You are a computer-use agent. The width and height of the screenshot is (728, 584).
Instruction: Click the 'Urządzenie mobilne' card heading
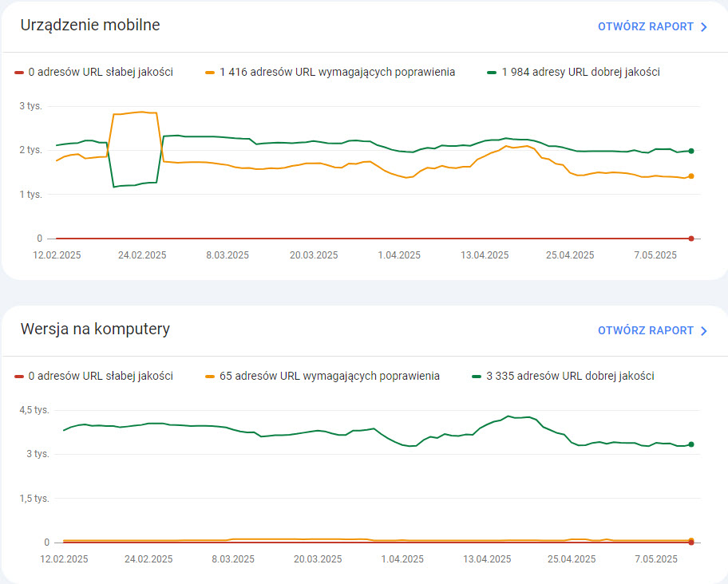(x=90, y=25)
